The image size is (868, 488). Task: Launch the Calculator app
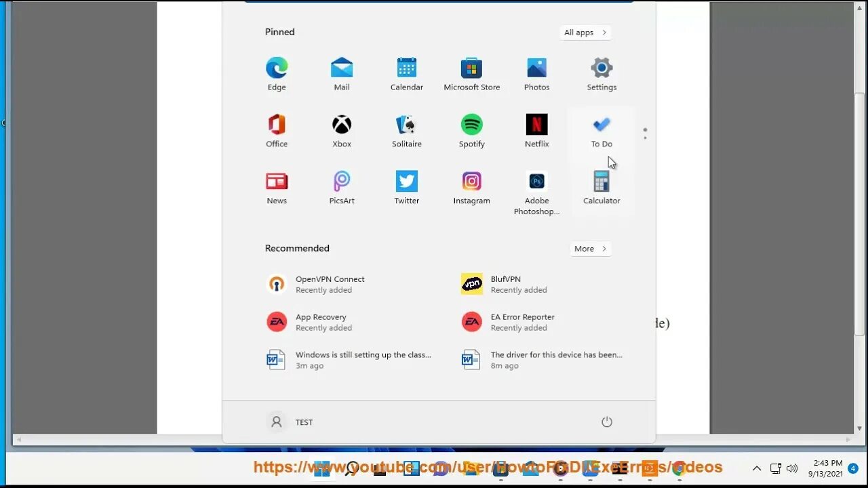click(x=601, y=188)
